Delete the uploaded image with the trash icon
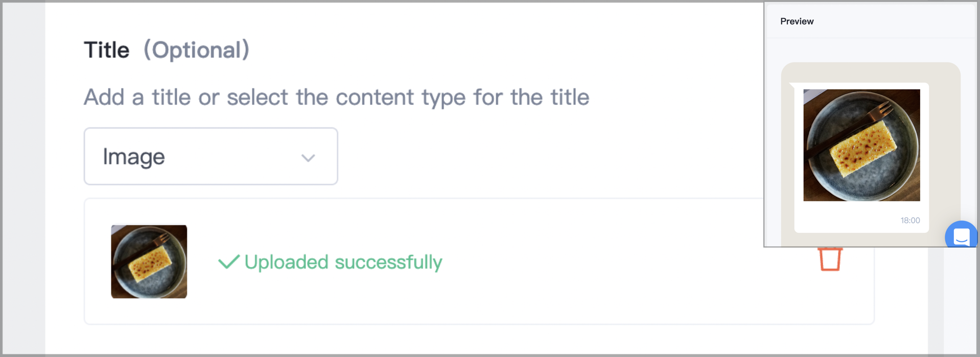 [830, 259]
